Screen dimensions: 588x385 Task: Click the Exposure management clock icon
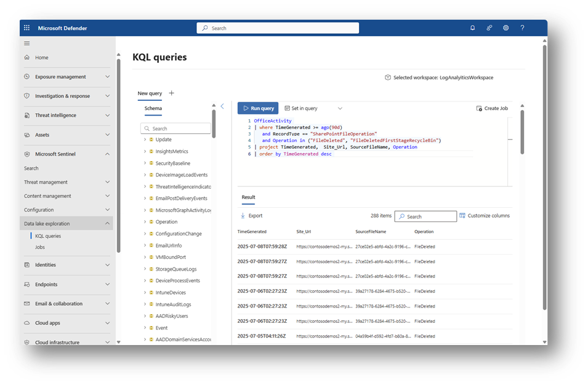pyautogui.click(x=26, y=77)
